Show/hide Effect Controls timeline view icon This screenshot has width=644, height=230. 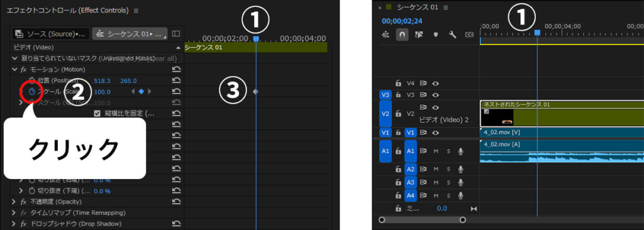coord(176,34)
